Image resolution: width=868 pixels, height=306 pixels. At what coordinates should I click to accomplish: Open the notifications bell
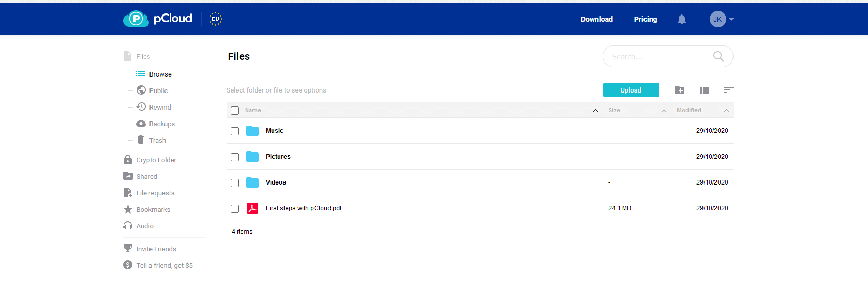pyautogui.click(x=682, y=19)
